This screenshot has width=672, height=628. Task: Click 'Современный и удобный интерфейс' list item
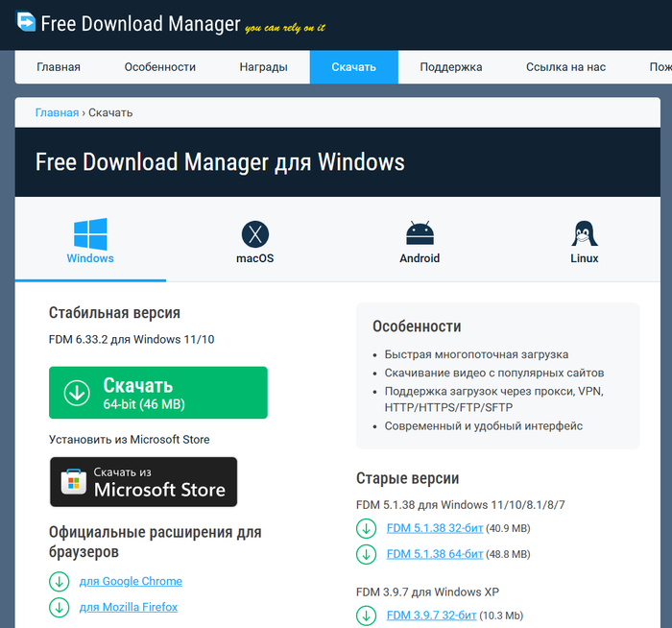484,426
